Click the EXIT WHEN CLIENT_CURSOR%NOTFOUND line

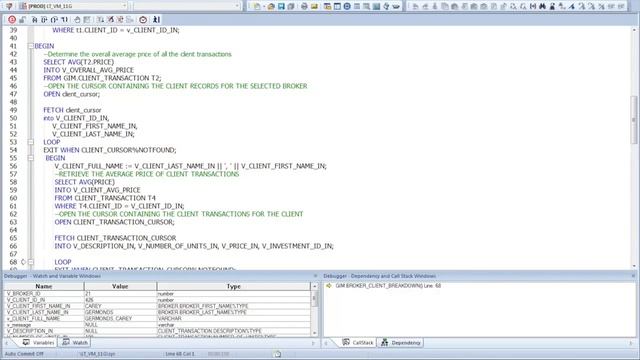(110, 150)
